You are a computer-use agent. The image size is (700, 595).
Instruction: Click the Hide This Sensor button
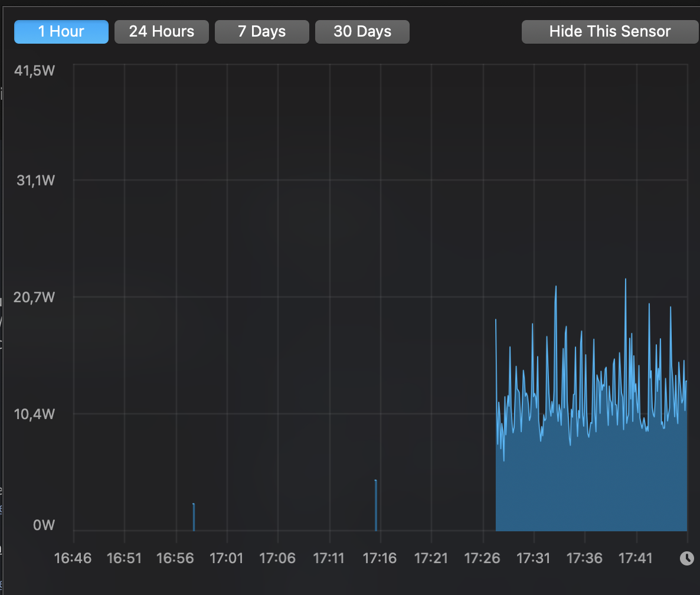tap(610, 32)
